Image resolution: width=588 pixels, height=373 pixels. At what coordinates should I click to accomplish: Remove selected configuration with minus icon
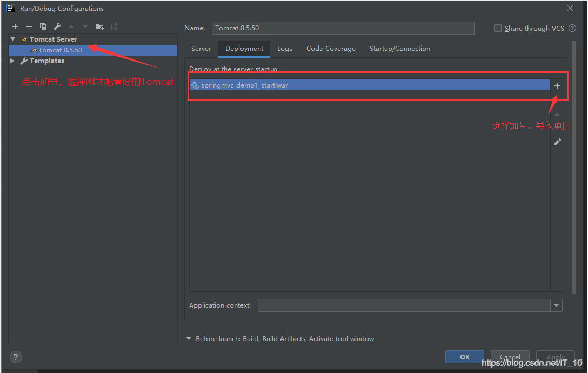coord(29,26)
